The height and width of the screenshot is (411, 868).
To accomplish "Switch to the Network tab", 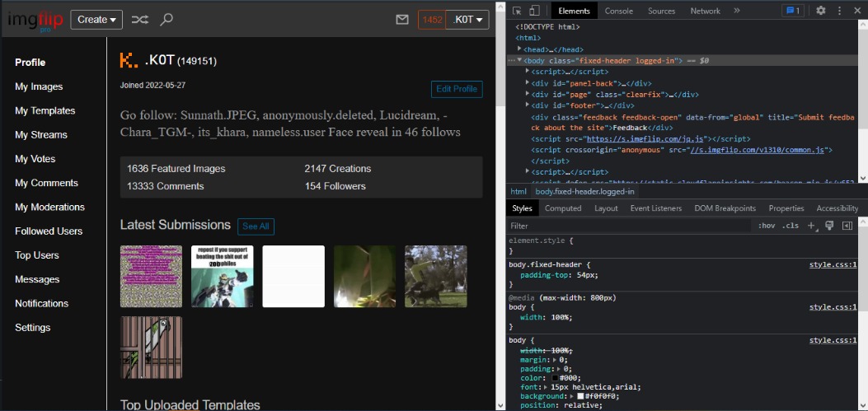I will pyautogui.click(x=706, y=11).
